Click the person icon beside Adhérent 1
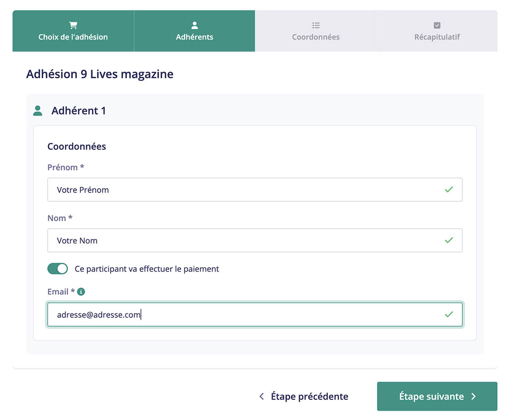Screen dimensions: 508x420 click(38, 111)
